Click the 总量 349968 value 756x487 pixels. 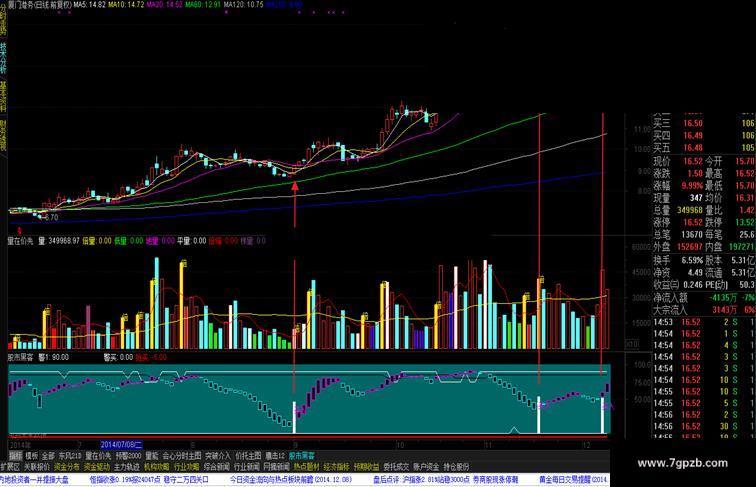click(x=690, y=210)
